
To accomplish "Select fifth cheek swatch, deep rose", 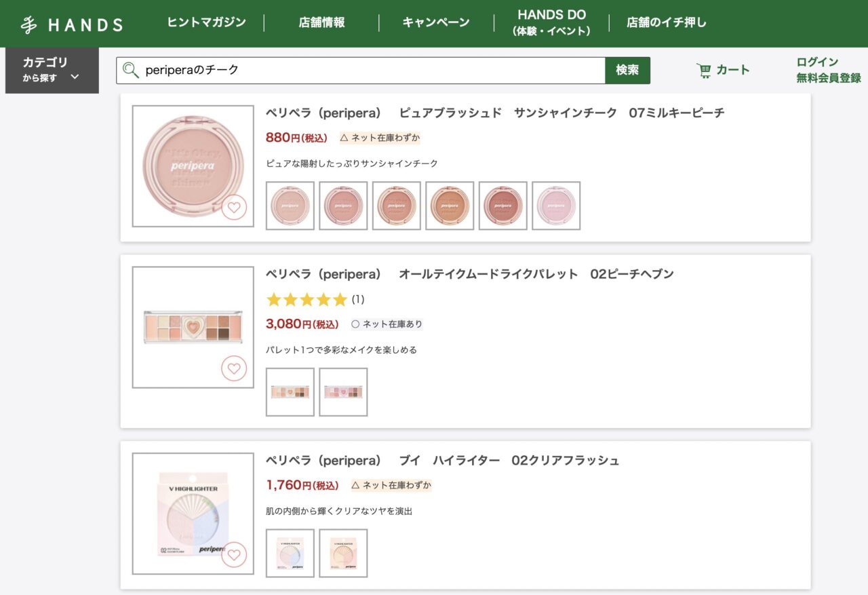I will click(503, 206).
